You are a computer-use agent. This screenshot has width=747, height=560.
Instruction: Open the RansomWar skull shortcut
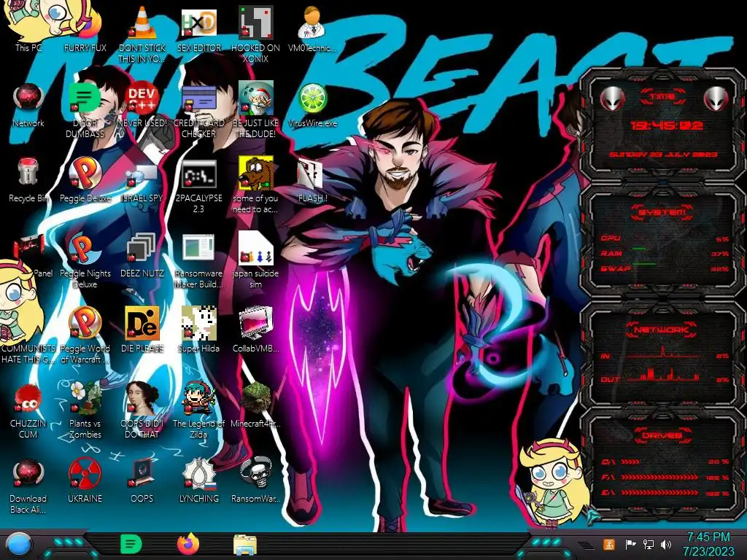point(255,473)
